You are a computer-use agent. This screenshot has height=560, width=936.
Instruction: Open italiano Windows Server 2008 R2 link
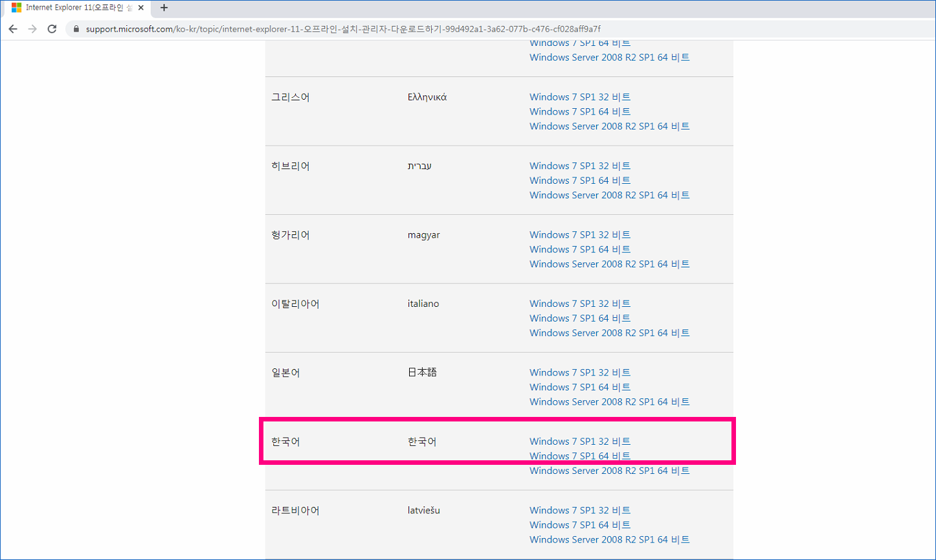click(610, 333)
